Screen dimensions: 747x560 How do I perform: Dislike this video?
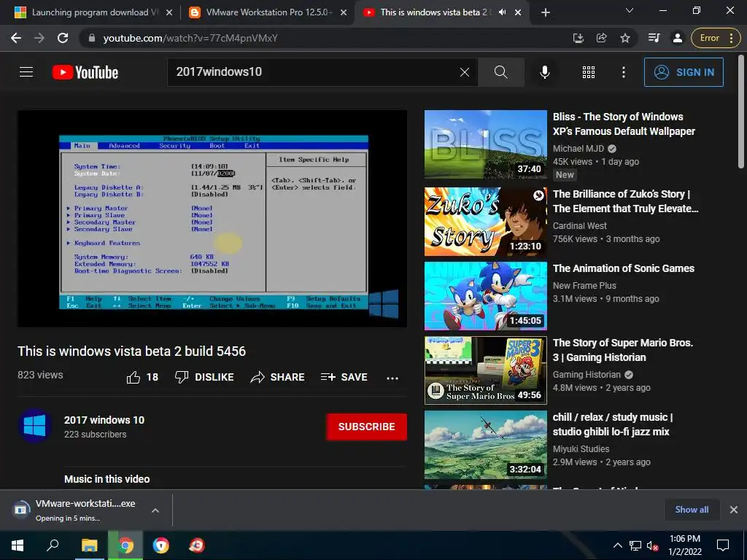204,377
